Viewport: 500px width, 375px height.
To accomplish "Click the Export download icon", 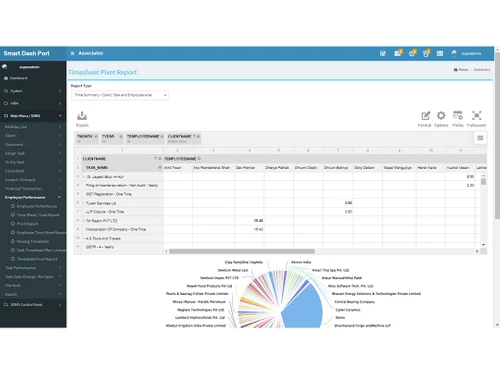I will (82, 116).
